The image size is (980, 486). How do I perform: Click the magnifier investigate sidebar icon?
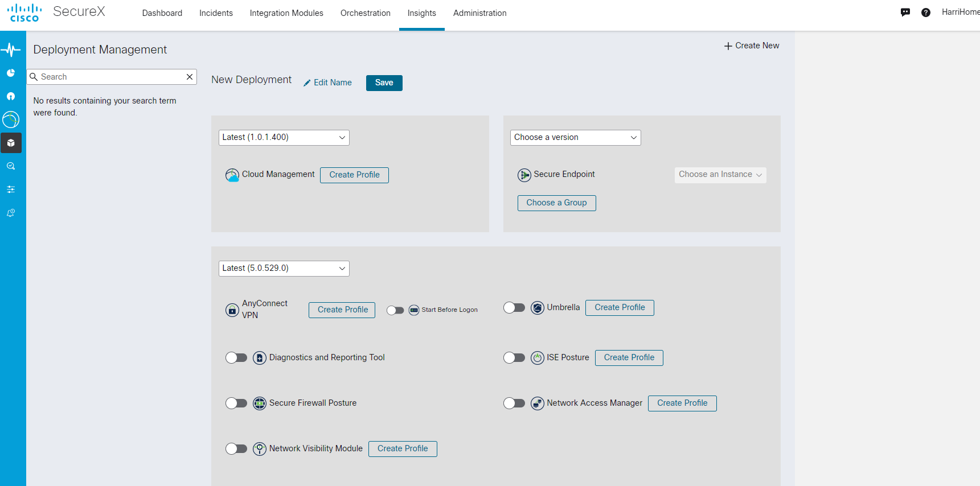tap(11, 166)
